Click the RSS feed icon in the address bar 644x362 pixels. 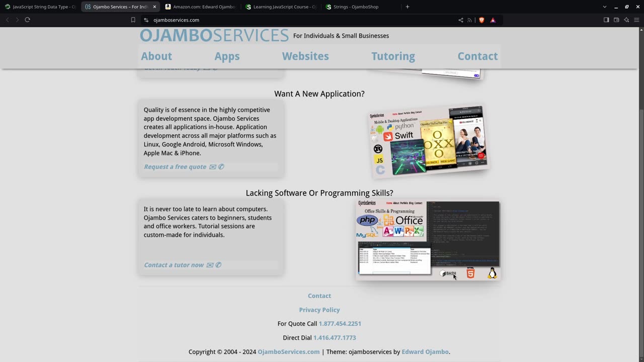click(x=469, y=20)
